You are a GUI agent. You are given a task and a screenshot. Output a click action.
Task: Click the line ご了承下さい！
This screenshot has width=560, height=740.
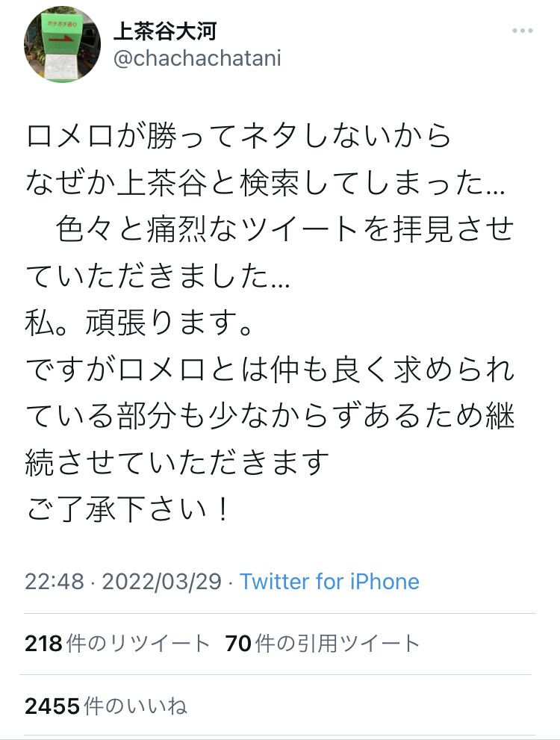tap(128, 510)
